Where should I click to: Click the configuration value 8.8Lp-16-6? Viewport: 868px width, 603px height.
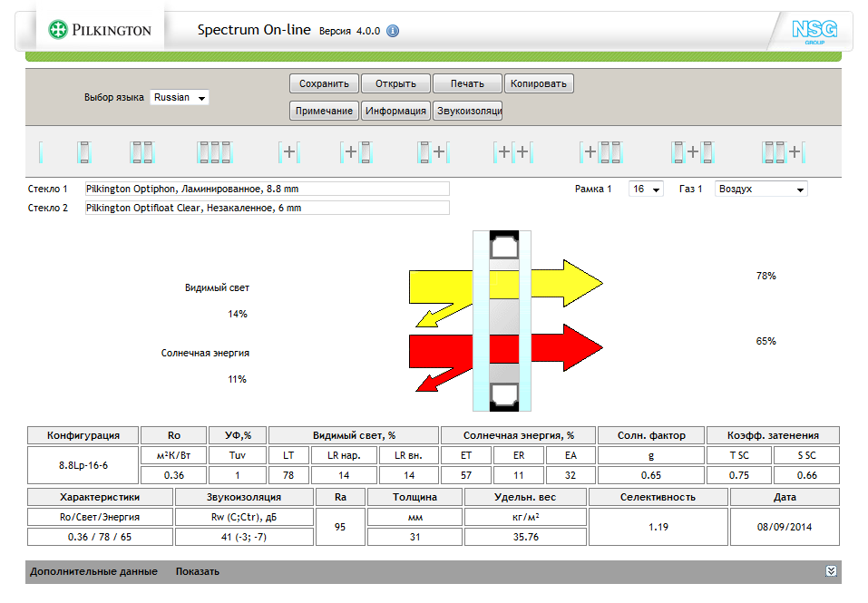[x=83, y=465]
